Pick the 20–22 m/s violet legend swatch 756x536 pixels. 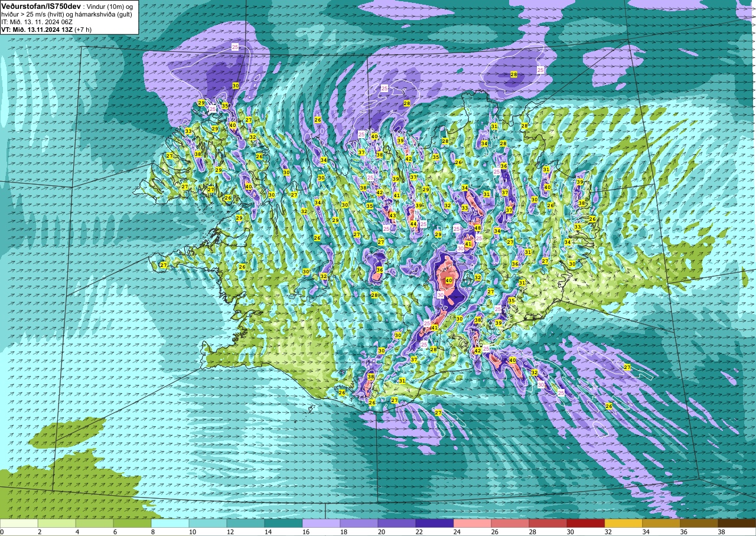[397, 523]
